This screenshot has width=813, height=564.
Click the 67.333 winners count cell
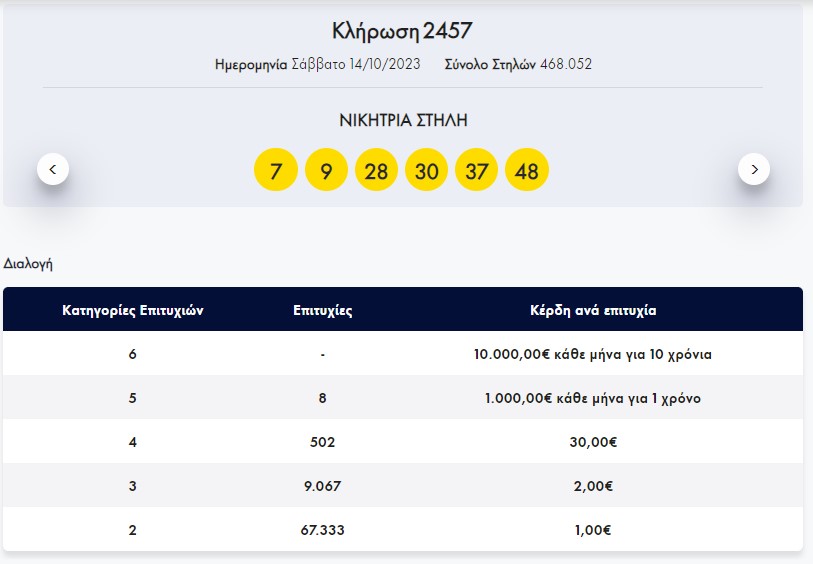click(x=322, y=530)
